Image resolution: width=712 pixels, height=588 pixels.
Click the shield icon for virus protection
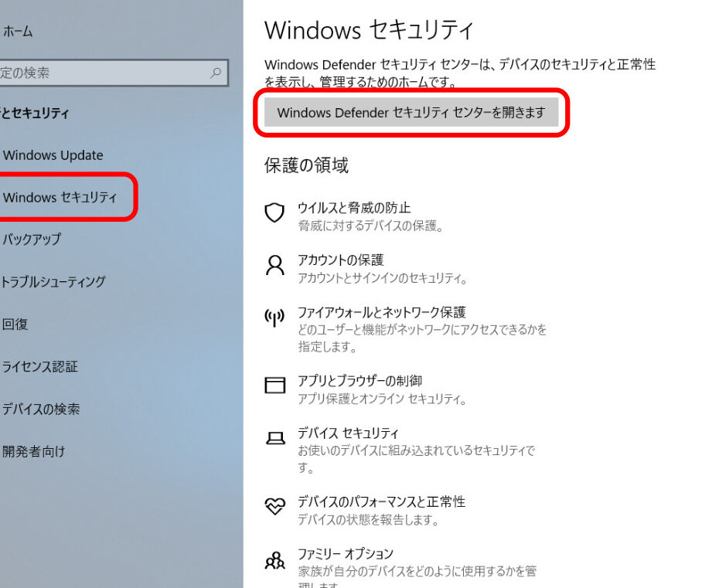pyautogui.click(x=274, y=213)
